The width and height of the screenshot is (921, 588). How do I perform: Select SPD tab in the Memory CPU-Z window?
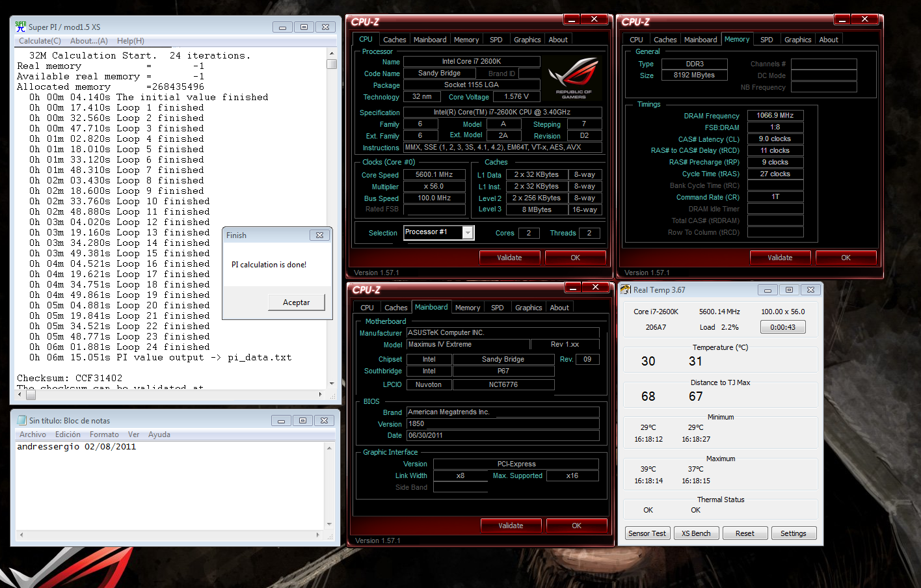pos(767,40)
